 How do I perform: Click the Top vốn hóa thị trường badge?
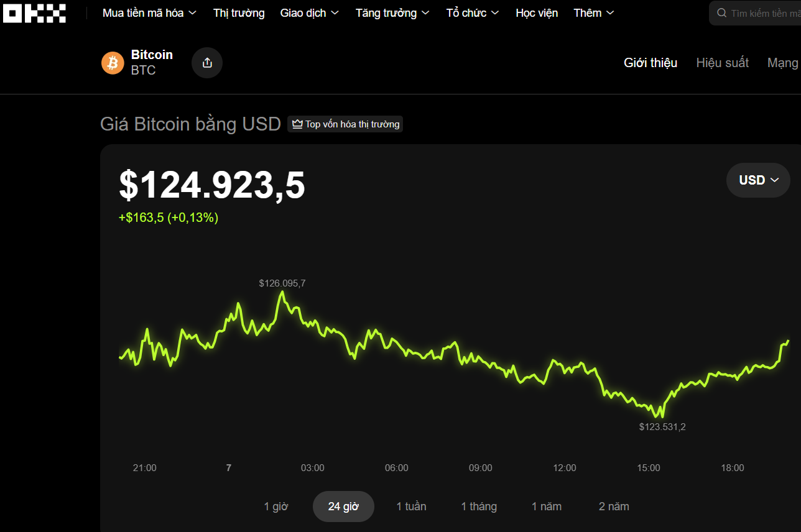(x=345, y=124)
